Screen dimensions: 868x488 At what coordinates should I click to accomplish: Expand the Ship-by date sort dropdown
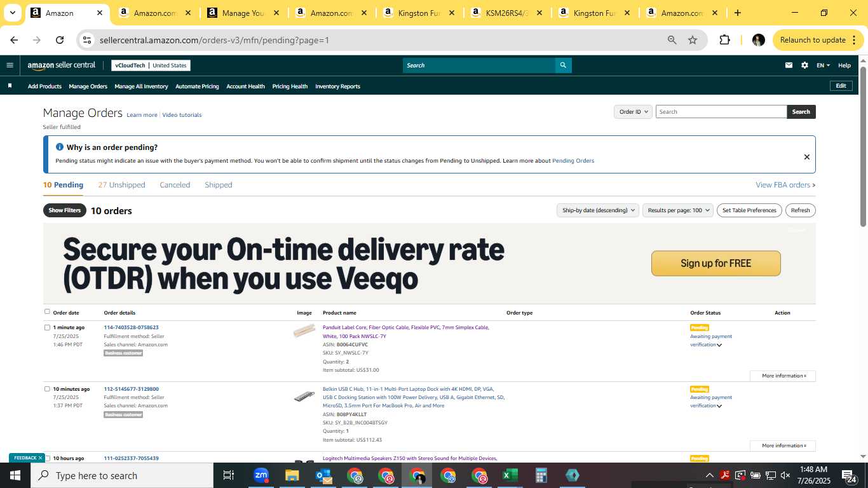[x=597, y=210]
